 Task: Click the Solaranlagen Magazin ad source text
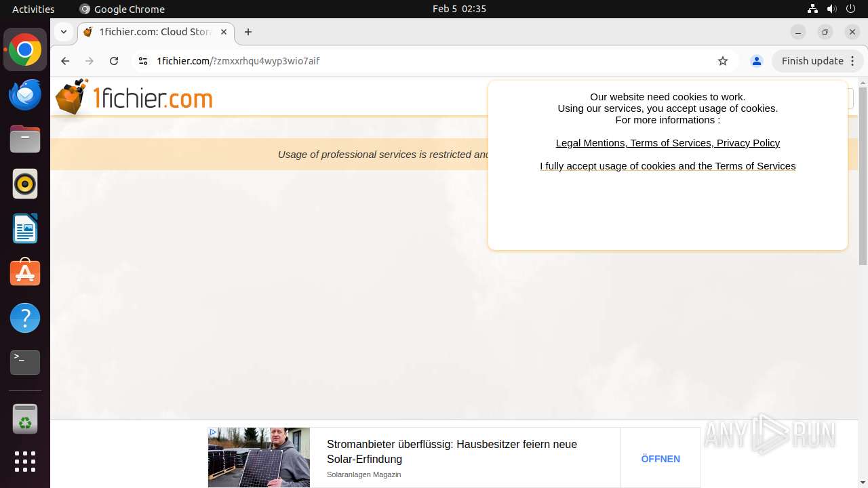364,474
